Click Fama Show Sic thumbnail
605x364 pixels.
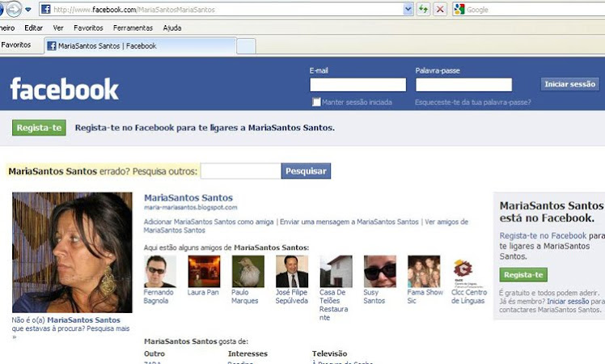(424, 271)
